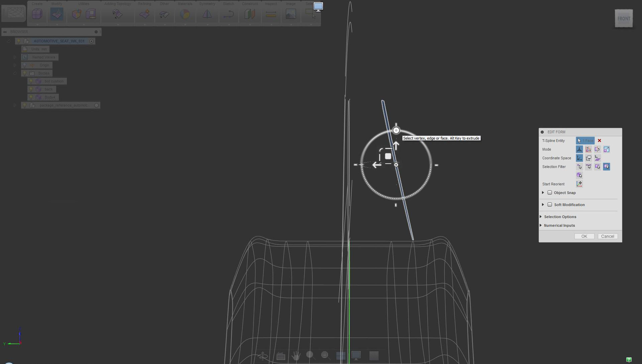The height and width of the screenshot is (364, 642).
Task: Open the Materials appearance icon
Action: (x=185, y=14)
